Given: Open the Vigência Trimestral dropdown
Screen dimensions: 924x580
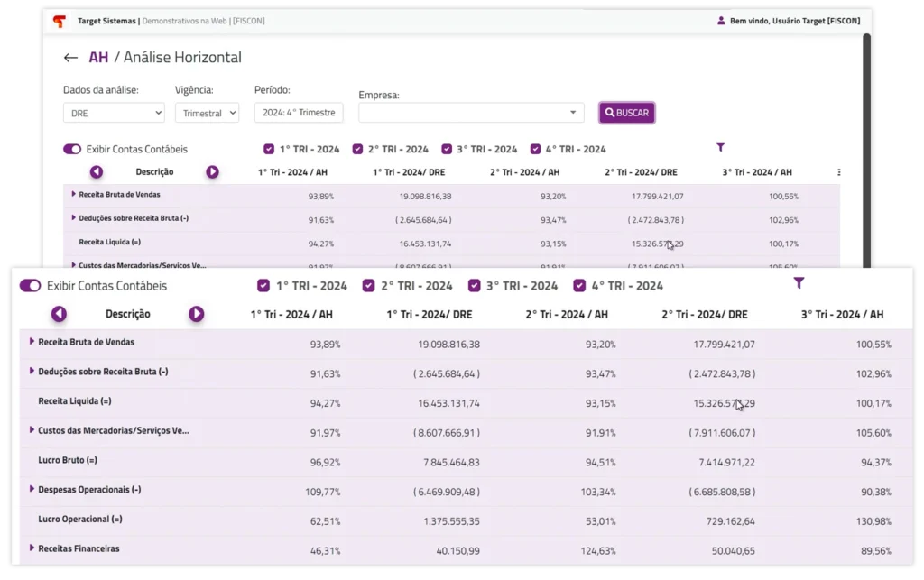Looking at the screenshot, I should coord(209,112).
